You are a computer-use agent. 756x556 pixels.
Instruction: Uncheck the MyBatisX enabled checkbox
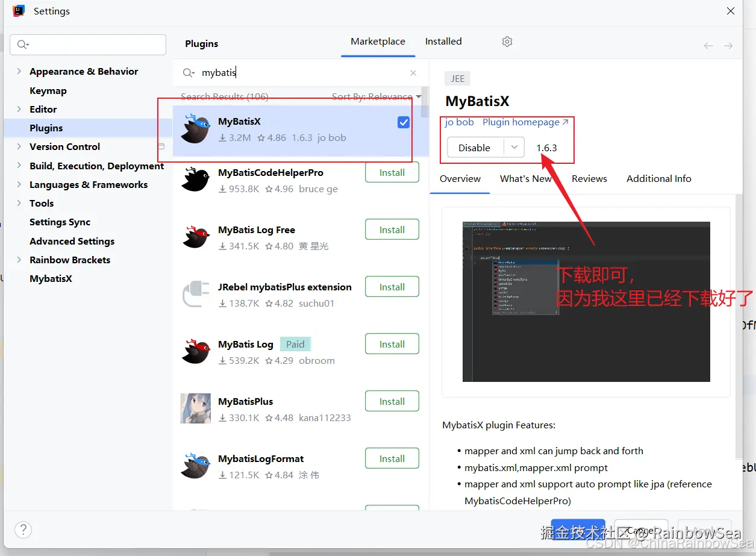pyautogui.click(x=404, y=122)
